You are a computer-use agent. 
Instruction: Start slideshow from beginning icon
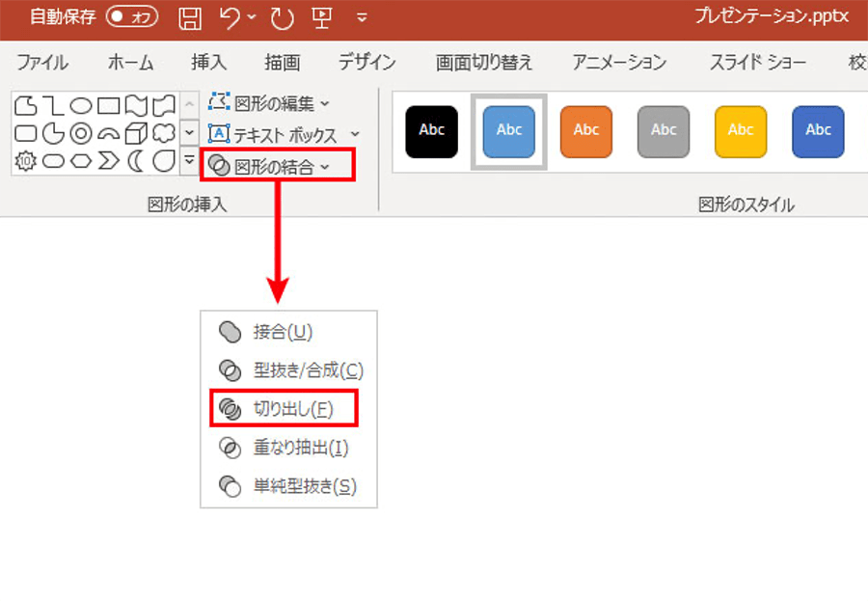click(x=321, y=17)
